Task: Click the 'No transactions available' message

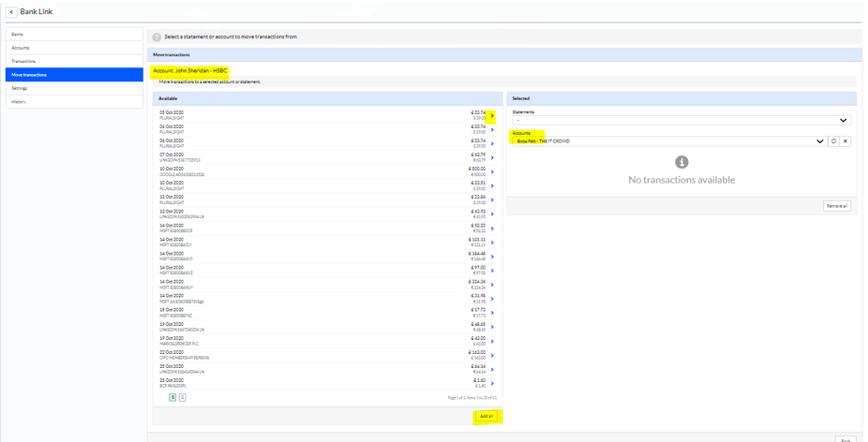Action: point(681,180)
